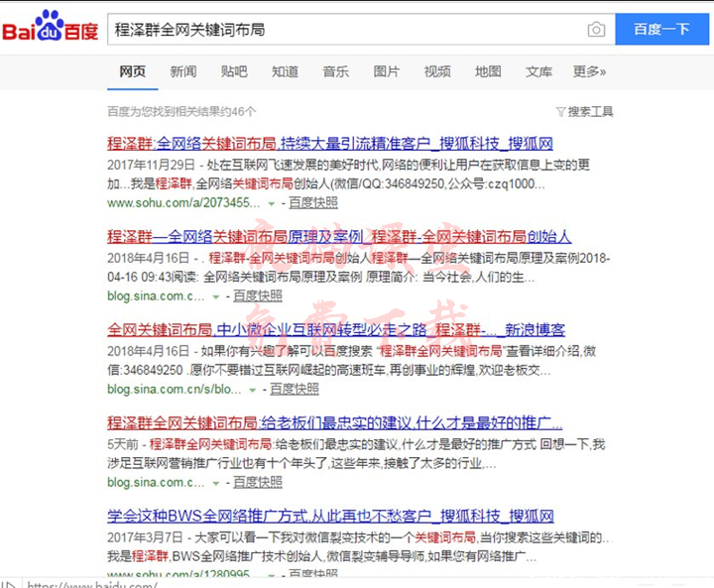The image size is (714, 588).
Task: Click blog.sina.com.c... URL under the 原理及案例 result
Action: point(156,296)
